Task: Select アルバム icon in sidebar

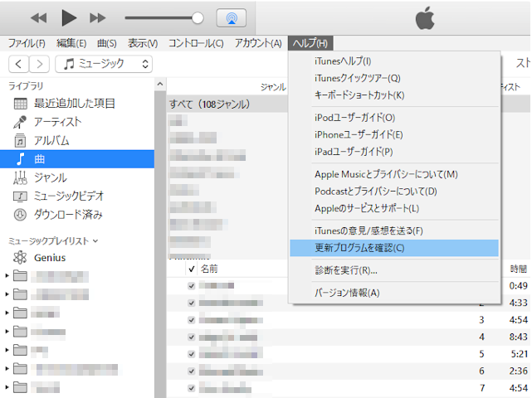Action: tap(20, 140)
